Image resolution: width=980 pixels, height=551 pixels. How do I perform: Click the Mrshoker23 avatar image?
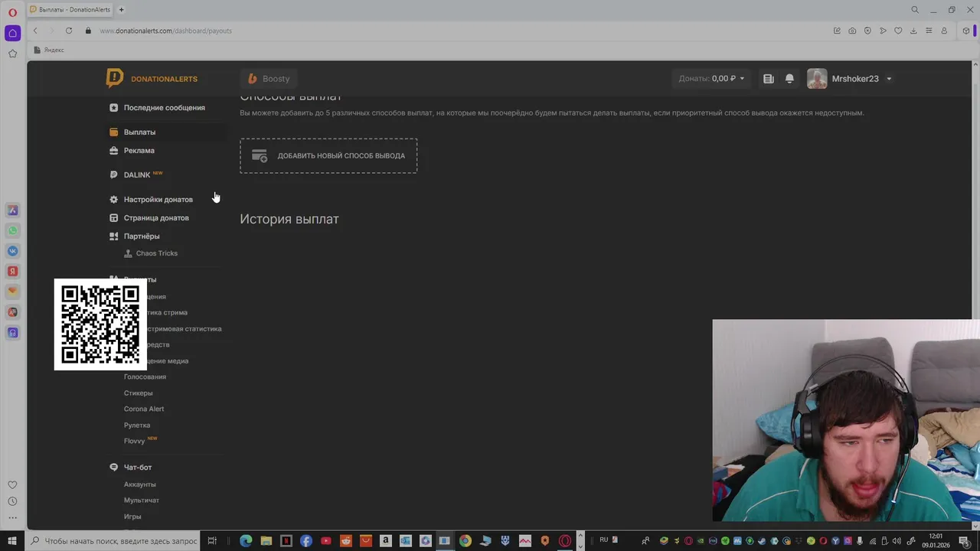tap(817, 79)
